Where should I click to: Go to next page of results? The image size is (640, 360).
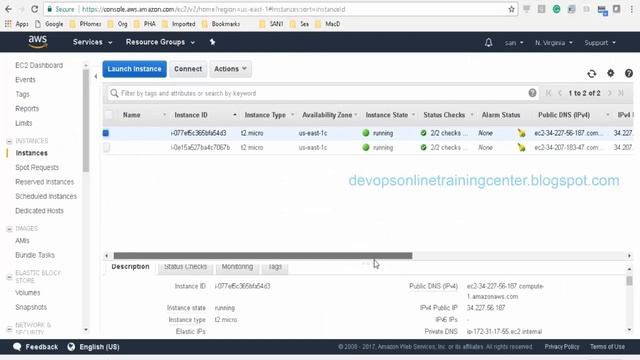(609, 93)
